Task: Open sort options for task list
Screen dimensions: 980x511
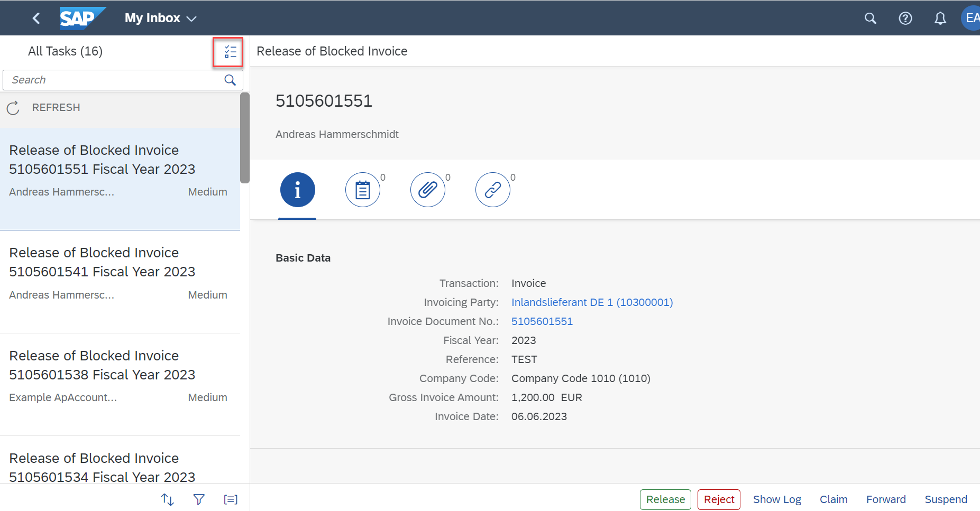Action: click(168, 499)
